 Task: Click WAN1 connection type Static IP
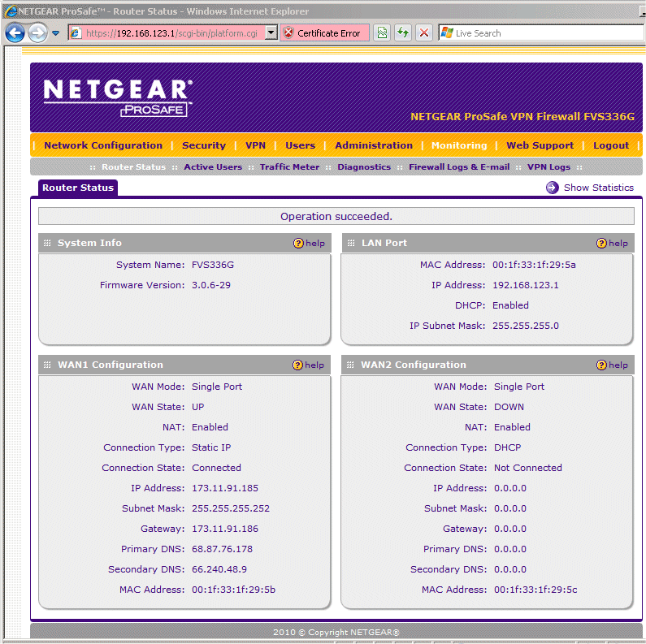(x=211, y=447)
